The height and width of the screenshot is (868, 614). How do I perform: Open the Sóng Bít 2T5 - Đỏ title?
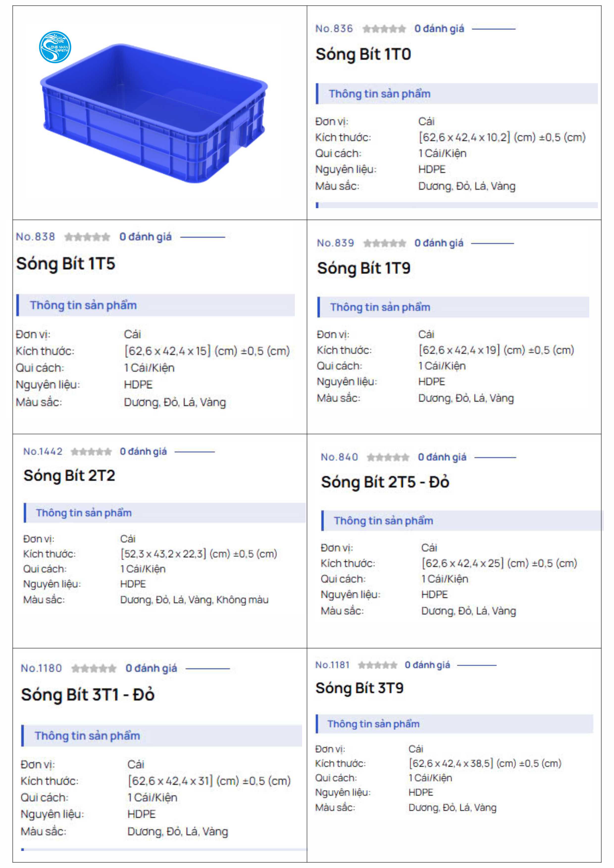[385, 482]
